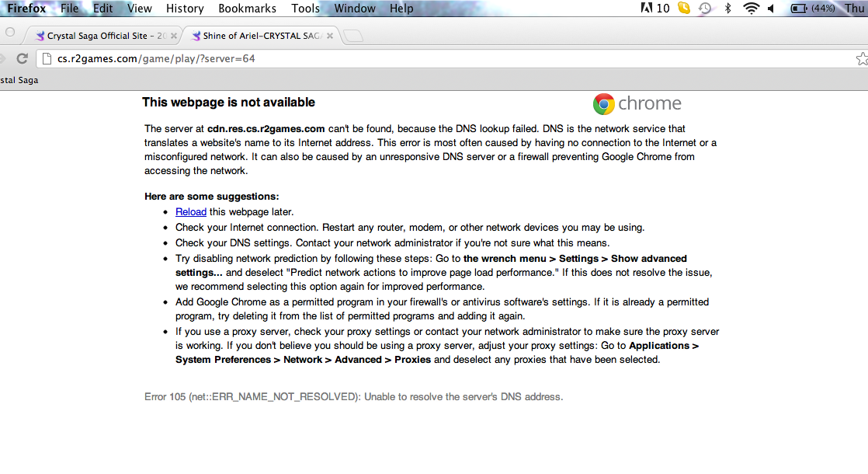Click the page reload icon
Viewport: 868px width, 474px height.
tap(23, 58)
